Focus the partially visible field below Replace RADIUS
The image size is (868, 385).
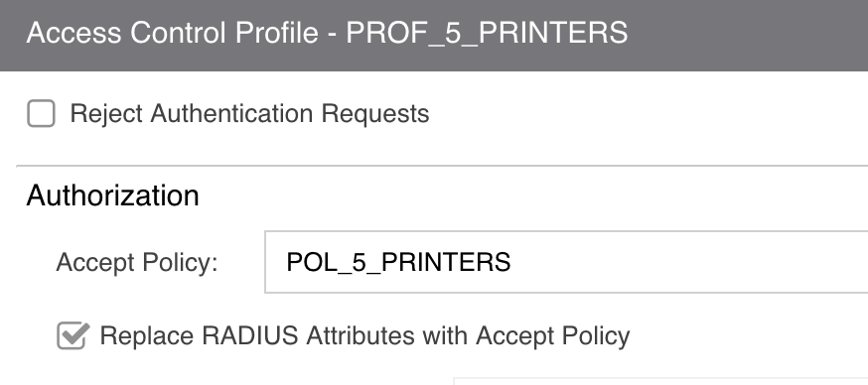660,381
